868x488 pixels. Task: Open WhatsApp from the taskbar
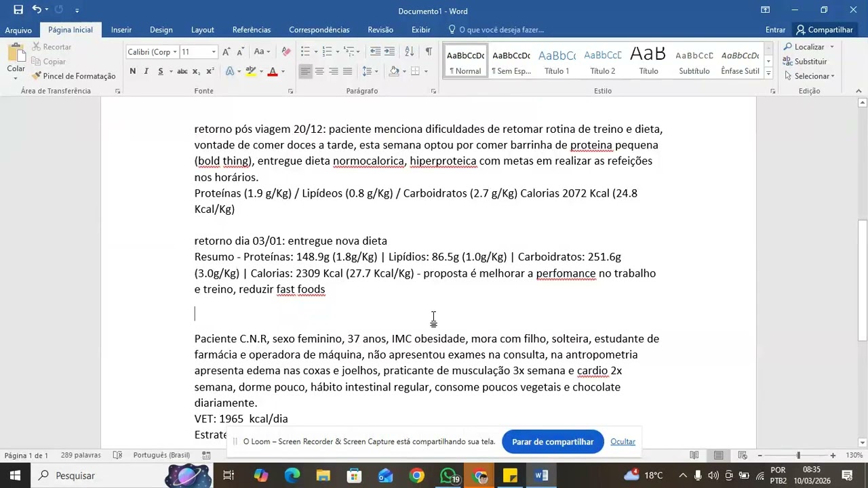(448, 475)
